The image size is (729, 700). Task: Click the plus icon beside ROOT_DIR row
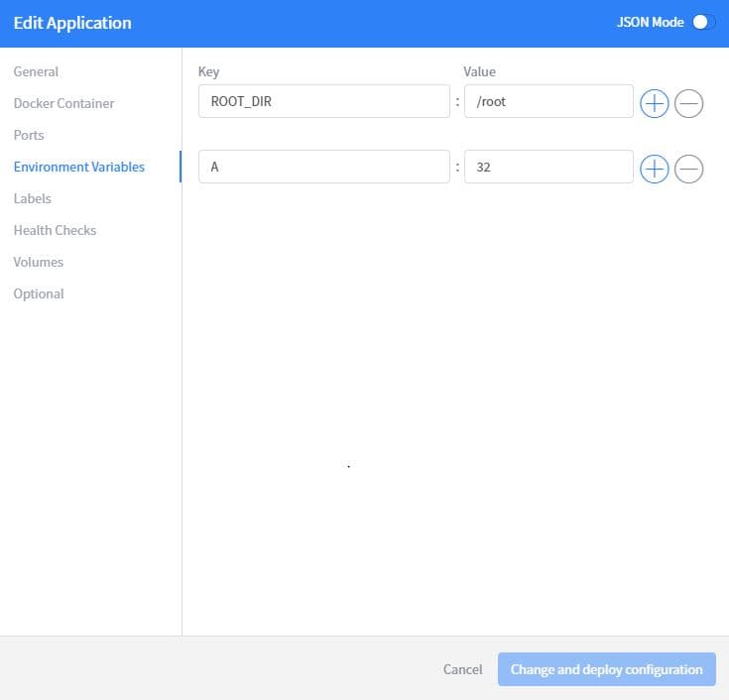tap(654, 103)
